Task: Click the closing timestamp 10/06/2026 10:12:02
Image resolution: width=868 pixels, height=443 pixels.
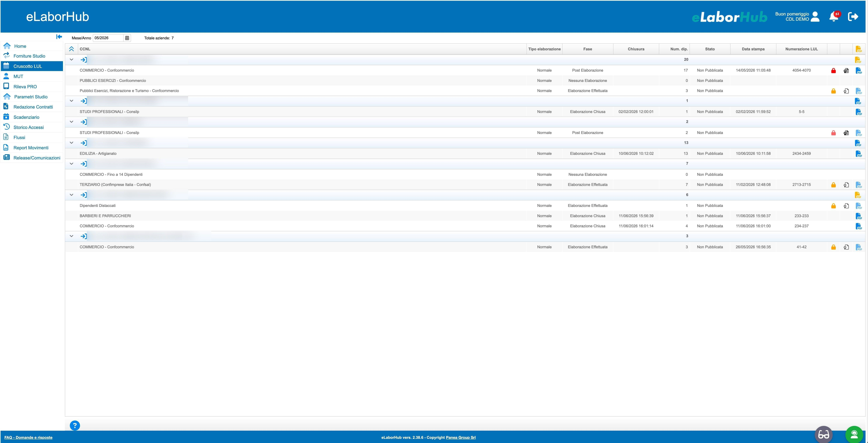Action: (x=636, y=154)
